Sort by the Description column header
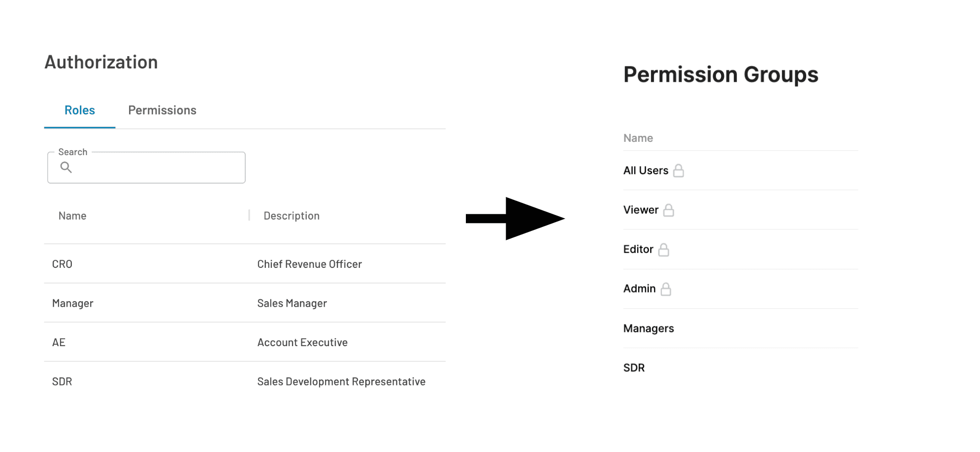The width and height of the screenshot is (980, 452). (292, 216)
